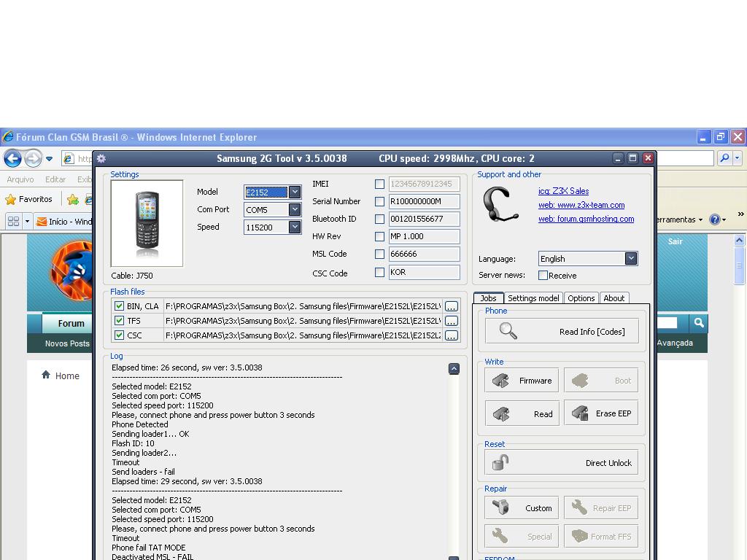Image resolution: width=747 pixels, height=560 pixels.
Task: Click the phone model thumbnail image
Action: [147, 223]
